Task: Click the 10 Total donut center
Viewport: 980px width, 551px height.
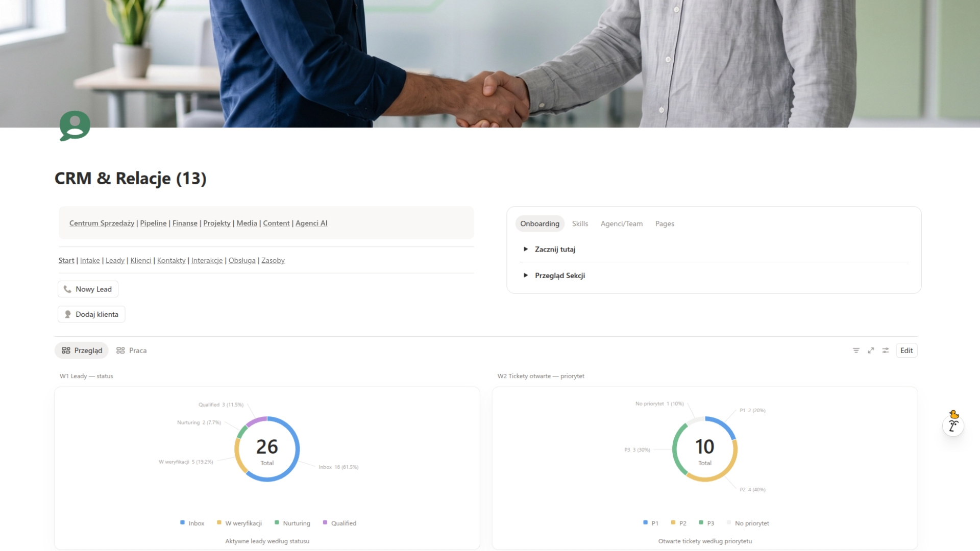Action: tap(705, 451)
